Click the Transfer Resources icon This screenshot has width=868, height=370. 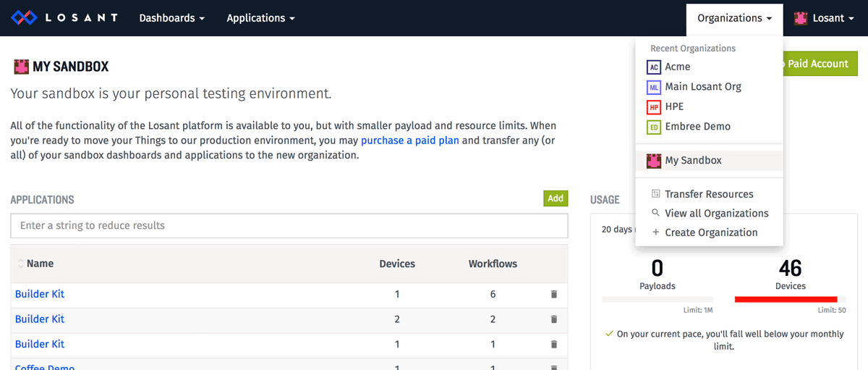656,193
